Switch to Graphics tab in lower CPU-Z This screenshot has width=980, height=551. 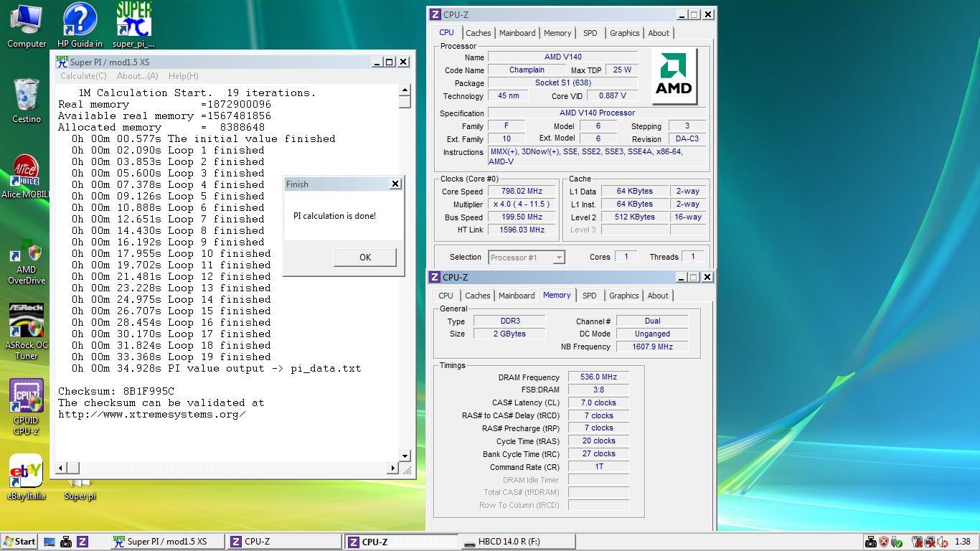pos(623,296)
